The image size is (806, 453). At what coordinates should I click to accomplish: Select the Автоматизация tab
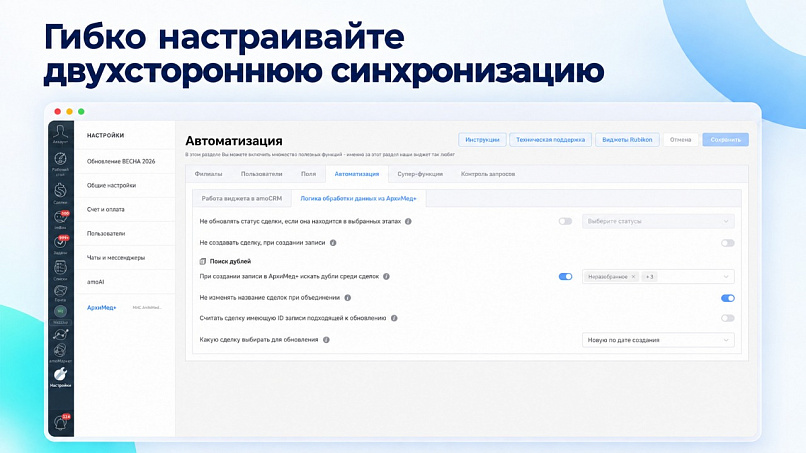(357, 174)
